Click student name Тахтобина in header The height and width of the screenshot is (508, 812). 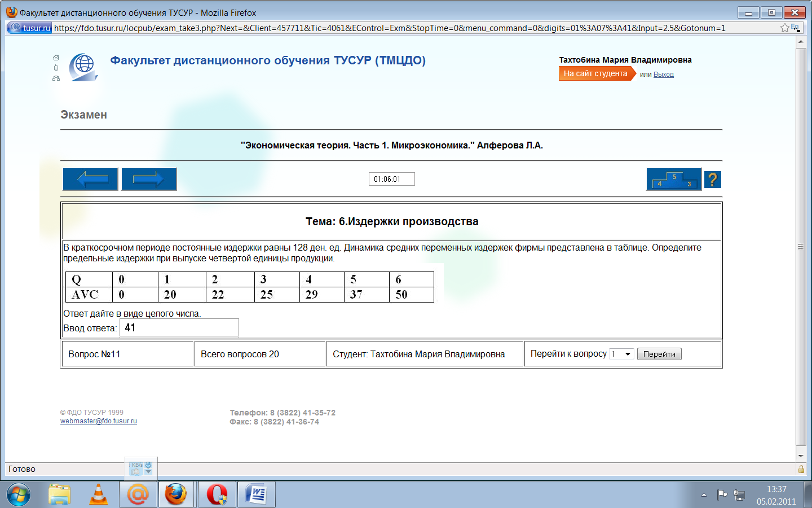pyautogui.click(x=625, y=60)
